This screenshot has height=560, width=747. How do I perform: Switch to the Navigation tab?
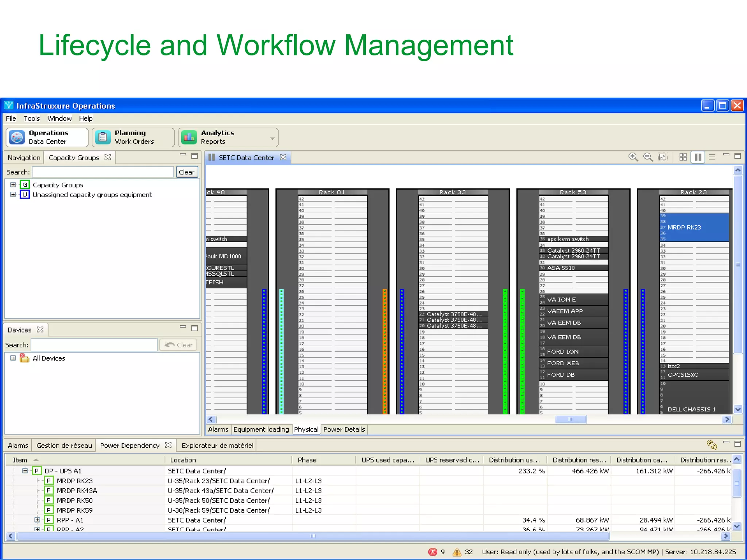click(x=24, y=157)
